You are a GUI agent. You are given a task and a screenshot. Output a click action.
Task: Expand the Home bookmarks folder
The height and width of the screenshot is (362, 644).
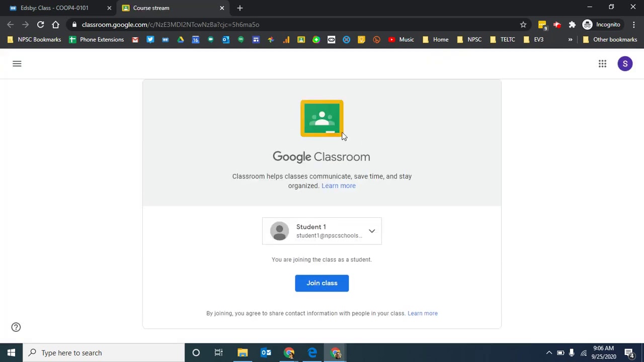pos(435,39)
